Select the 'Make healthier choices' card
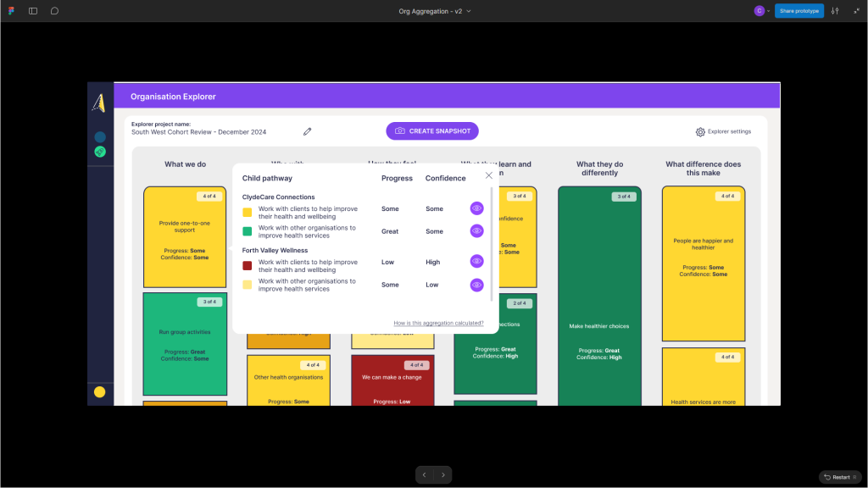The height and width of the screenshot is (488, 868). 599,326
